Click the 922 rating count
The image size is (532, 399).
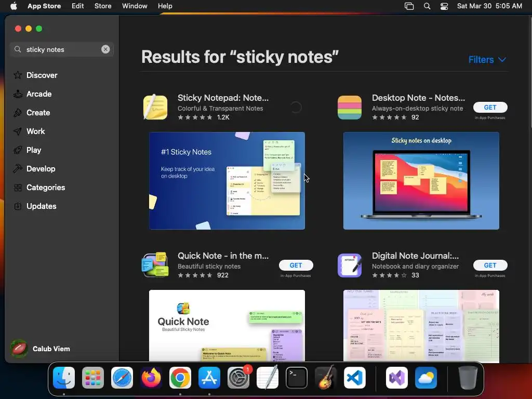pyautogui.click(x=222, y=275)
